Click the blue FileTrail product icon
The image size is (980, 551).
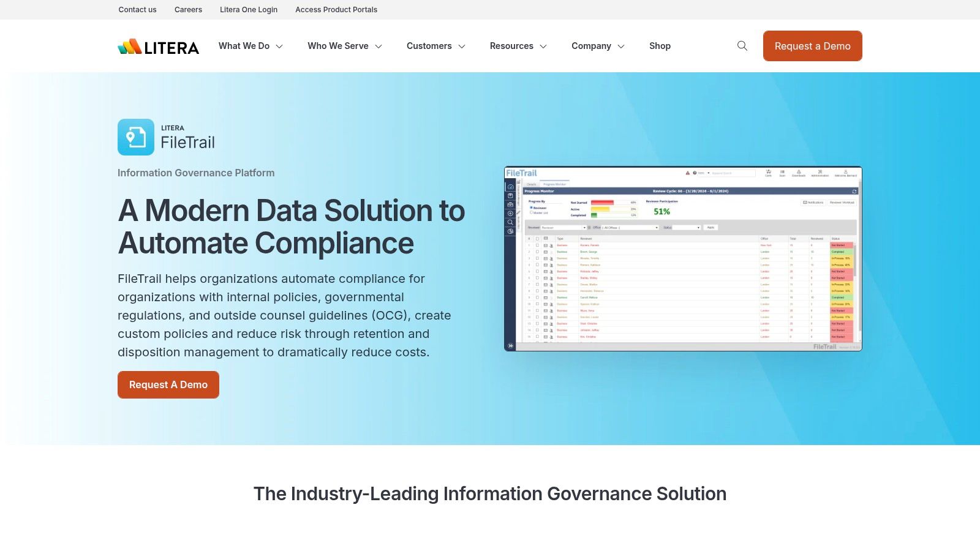[x=136, y=137]
